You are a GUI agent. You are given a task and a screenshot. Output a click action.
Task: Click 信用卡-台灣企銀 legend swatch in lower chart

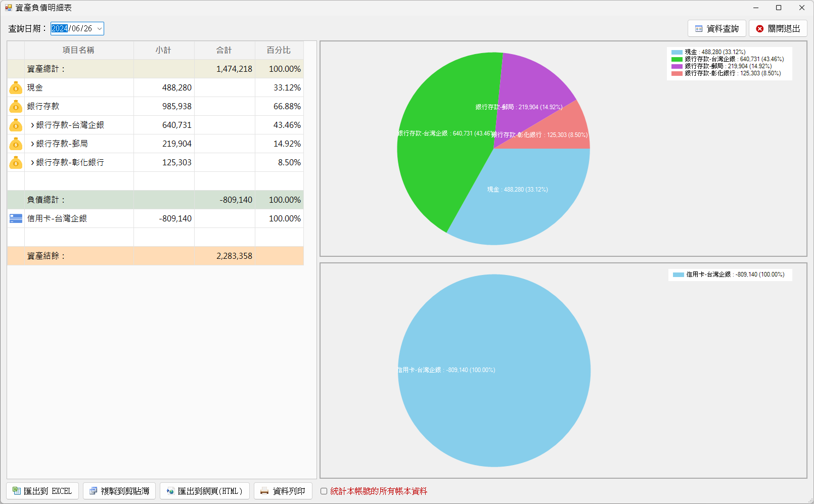tap(679, 274)
